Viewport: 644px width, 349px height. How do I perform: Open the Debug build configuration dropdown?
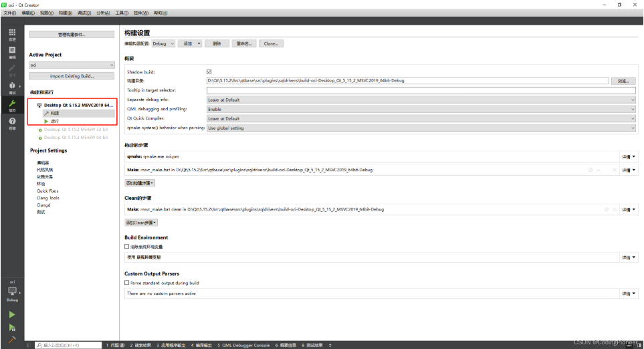[163, 43]
